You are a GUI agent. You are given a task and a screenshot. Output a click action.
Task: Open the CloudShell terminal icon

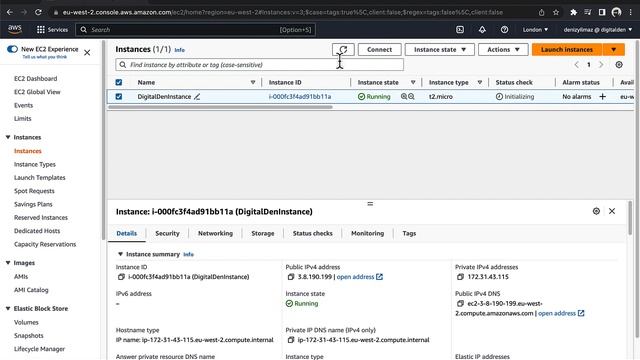click(x=460, y=29)
